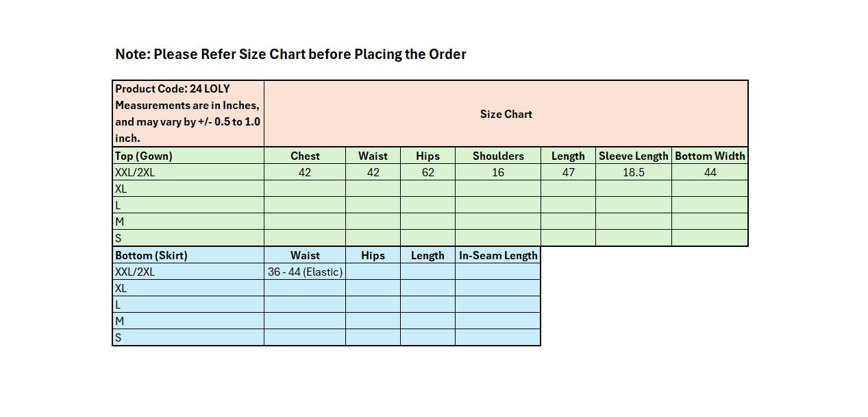This screenshot has width=868, height=417.
Task: Select the Waist header in the skirt table
Action: (x=305, y=255)
